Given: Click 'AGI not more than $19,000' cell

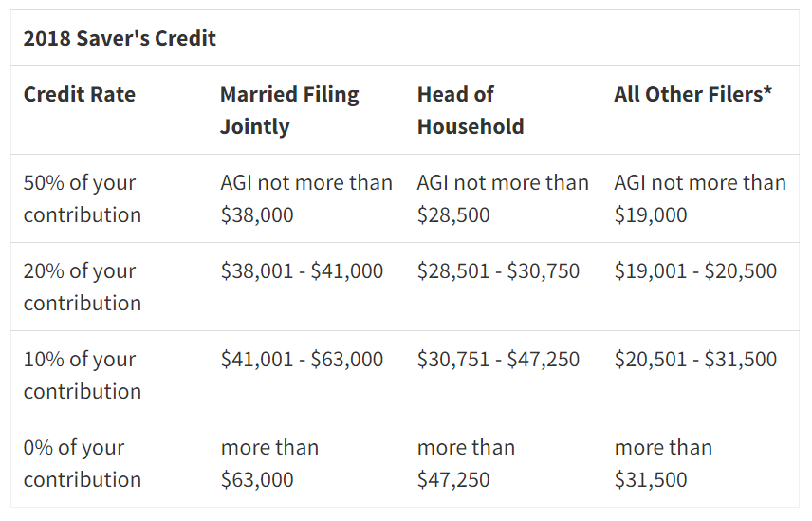Looking at the screenshot, I should pos(700,198).
